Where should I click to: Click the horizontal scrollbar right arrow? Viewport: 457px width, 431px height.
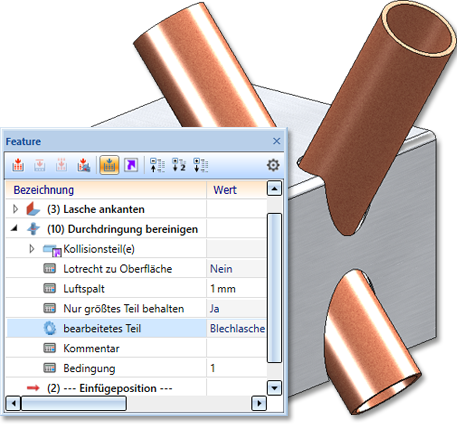point(259,403)
